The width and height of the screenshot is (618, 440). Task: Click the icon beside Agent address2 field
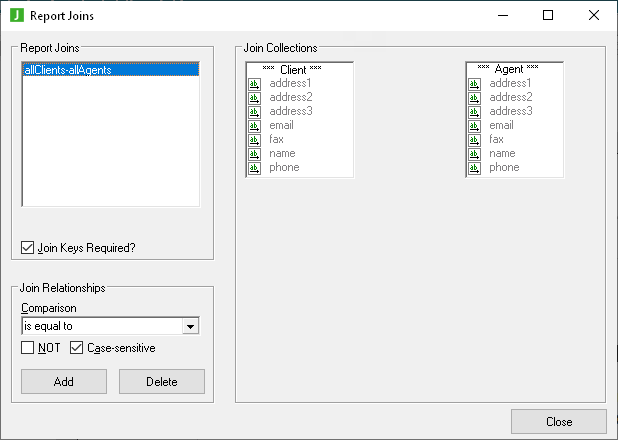coord(474,98)
